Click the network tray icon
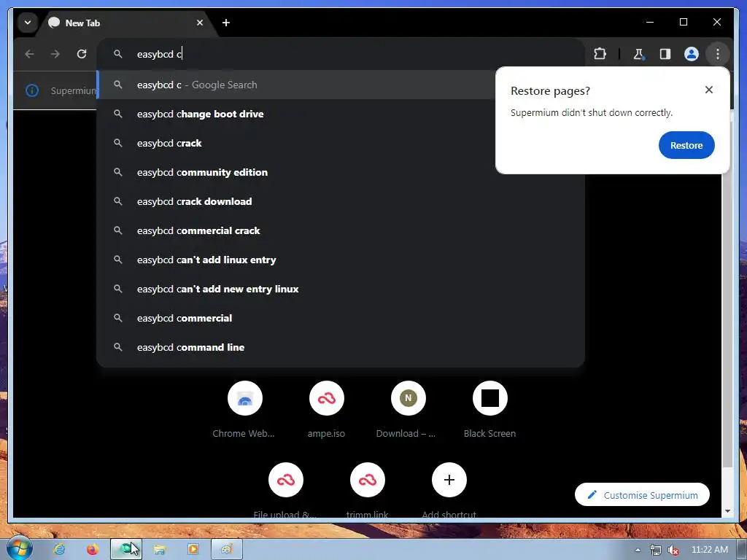The width and height of the screenshot is (747, 560). [656, 550]
